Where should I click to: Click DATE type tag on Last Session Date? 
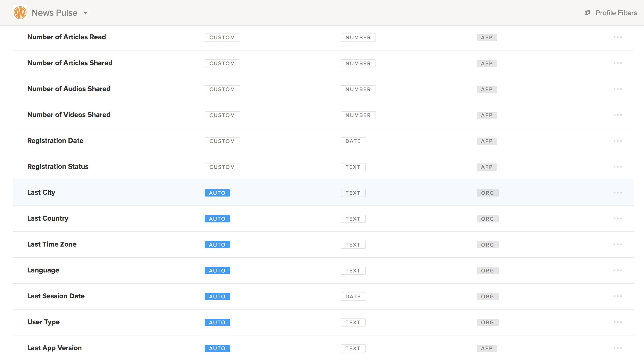[x=353, y=297]
